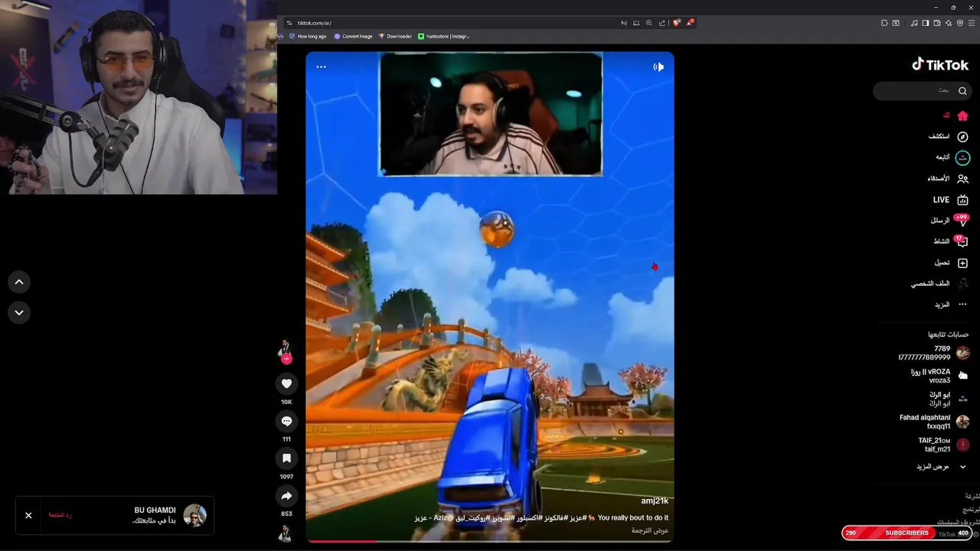Click الشركة footer link
This screenshot has height=551, width=980.
(x=972, y=496)
